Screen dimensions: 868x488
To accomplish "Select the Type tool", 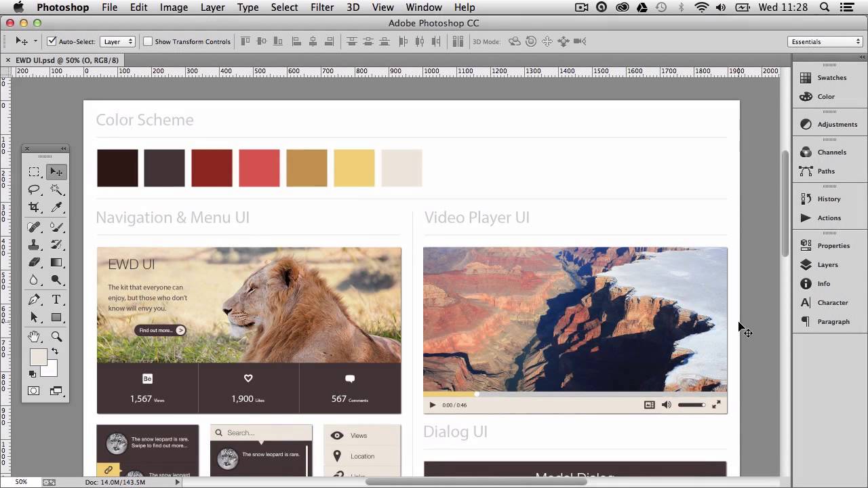I will coord(56,300).
